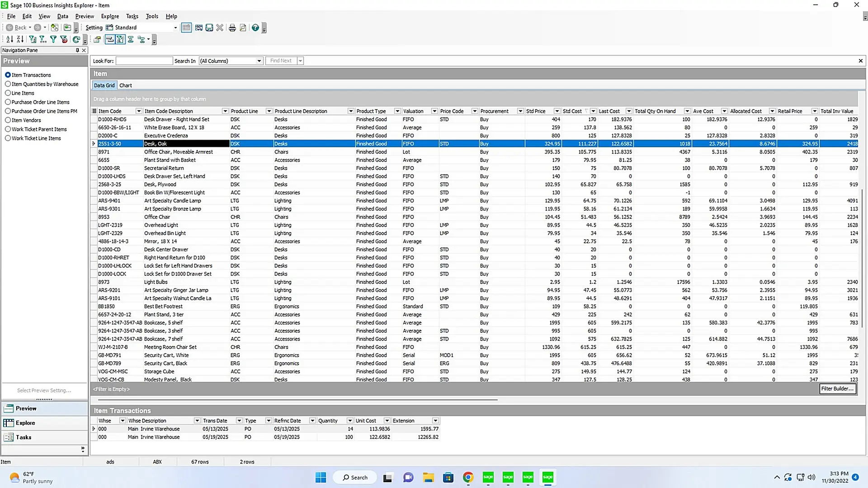
Task: Select Item Transactions radio button
Action: click(8, 75)
